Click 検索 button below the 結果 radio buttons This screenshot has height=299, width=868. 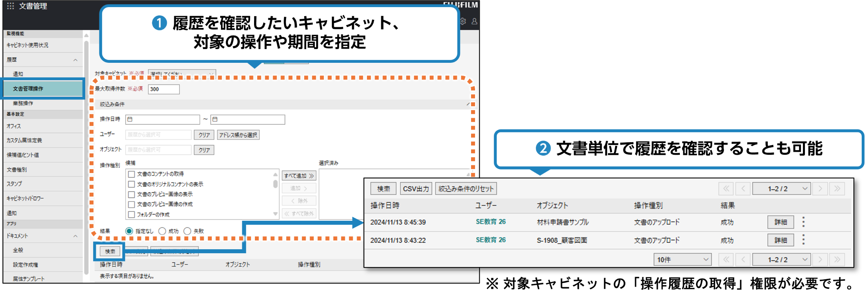(110, 251)
